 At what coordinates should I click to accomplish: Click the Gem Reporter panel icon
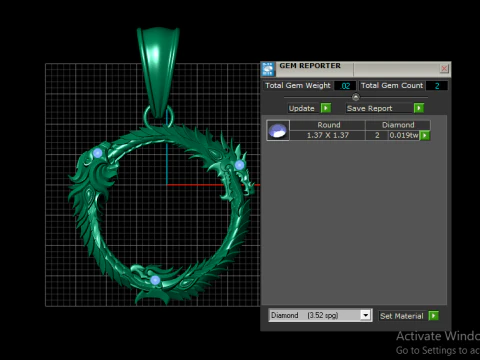[268, 69]
